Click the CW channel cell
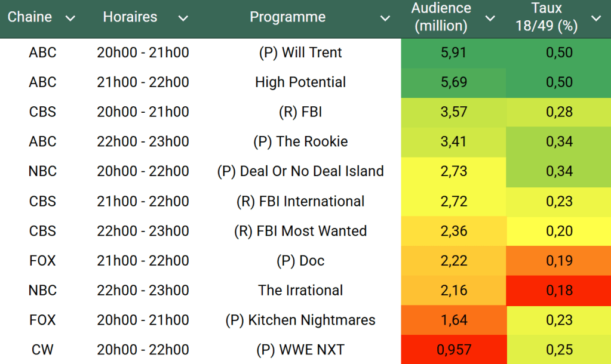This screenshot has width=611, height=364. coord(42,350)
